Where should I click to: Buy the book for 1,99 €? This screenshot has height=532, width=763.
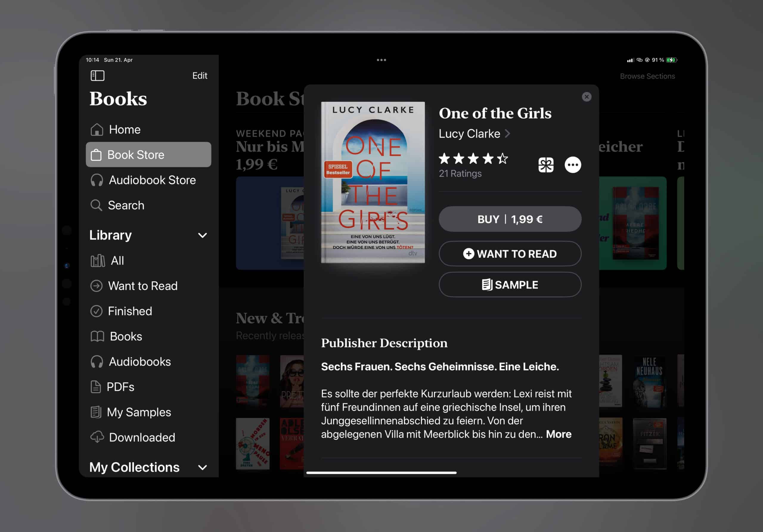(x=510, y=219)
